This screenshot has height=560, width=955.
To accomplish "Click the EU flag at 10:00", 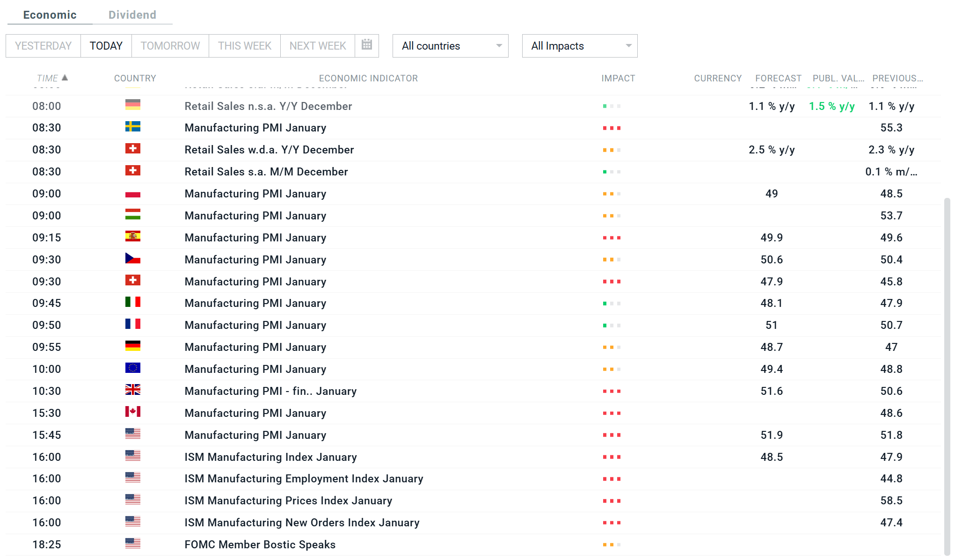I will [132, 368].
